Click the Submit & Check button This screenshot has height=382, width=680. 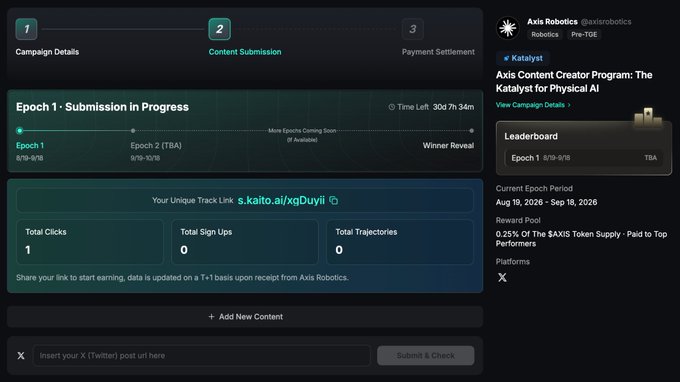425,356
